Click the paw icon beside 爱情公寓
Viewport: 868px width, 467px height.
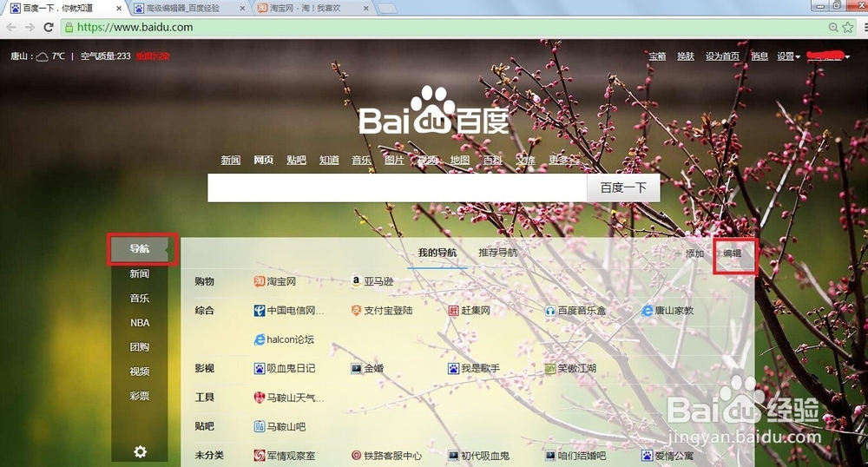648,456
